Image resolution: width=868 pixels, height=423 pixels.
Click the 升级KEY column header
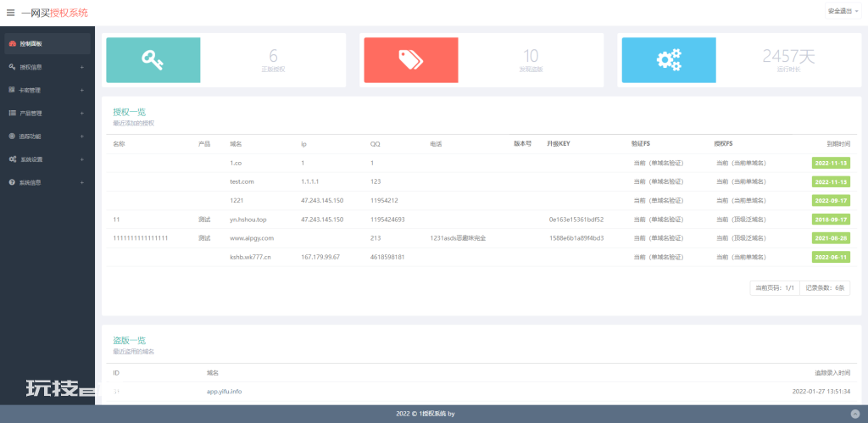coord(558,143)
